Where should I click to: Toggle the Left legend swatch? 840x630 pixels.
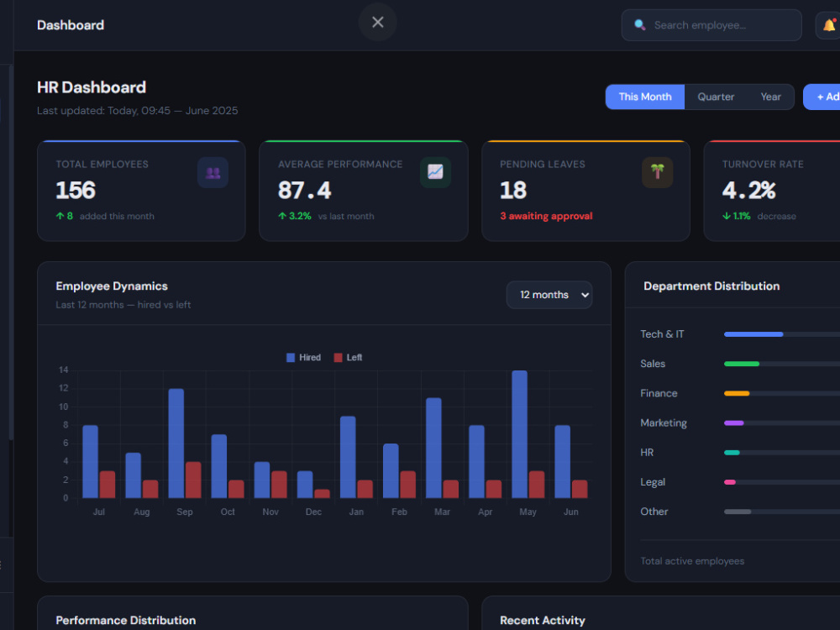(x=338, y=357)
